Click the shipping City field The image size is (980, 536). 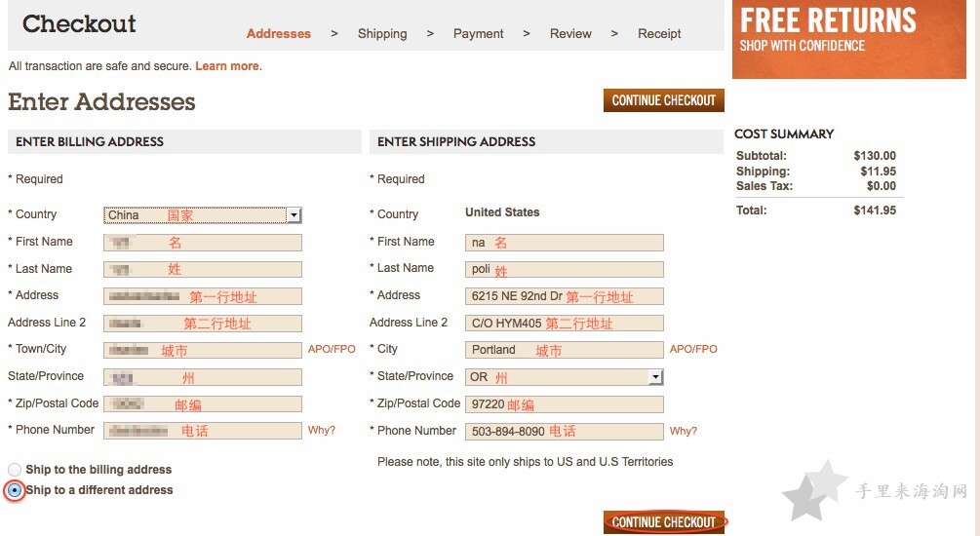pos(565,350)
